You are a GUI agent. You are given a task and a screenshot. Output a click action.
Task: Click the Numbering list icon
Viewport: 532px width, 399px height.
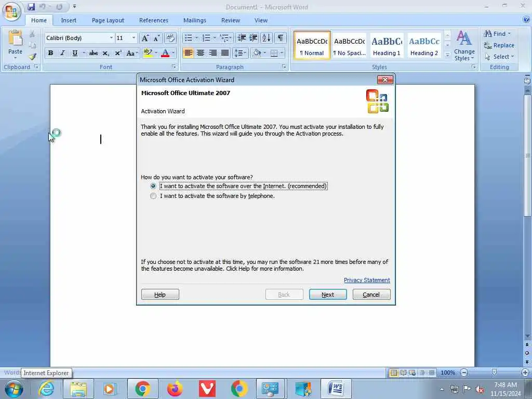tap(206, 37)
